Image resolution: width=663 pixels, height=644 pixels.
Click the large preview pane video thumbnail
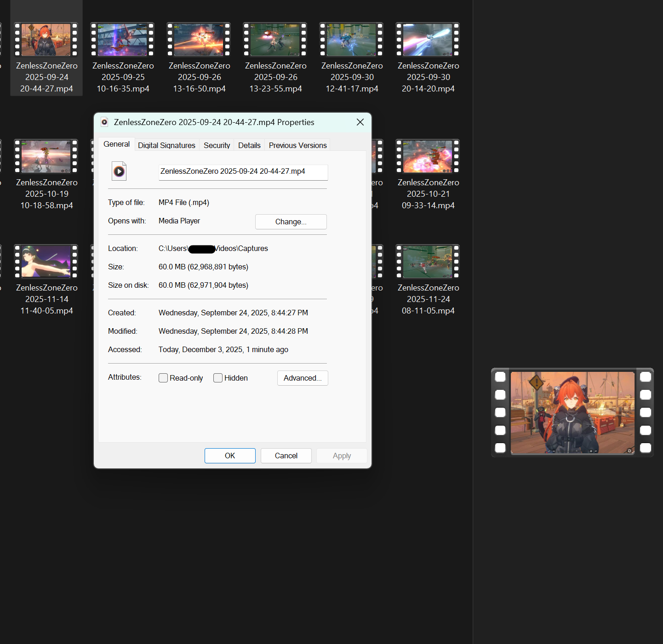[x=572, y=412]
